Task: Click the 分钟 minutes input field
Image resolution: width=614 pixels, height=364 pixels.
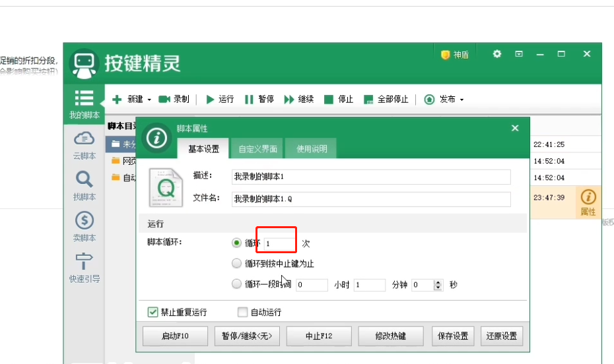Action: [369, 285]
